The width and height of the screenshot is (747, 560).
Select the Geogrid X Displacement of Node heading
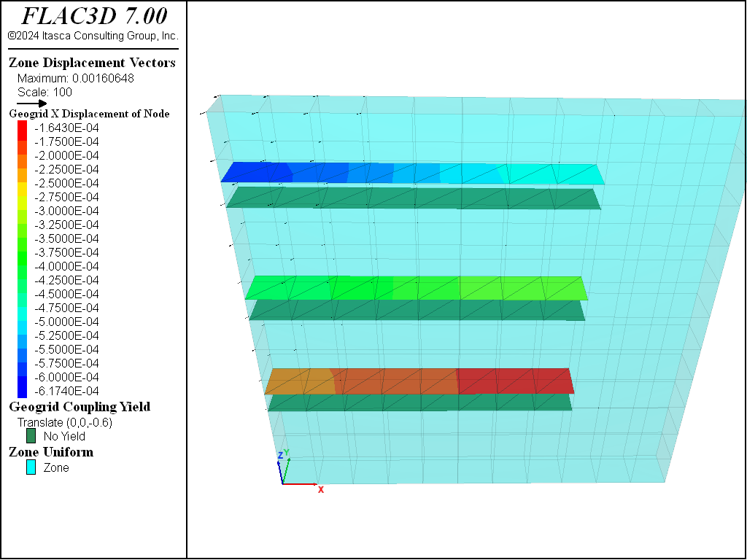pos(90,114)
